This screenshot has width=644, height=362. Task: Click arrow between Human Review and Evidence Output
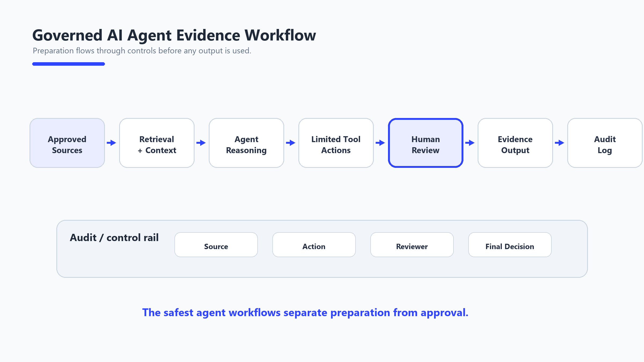pos(470,143)
